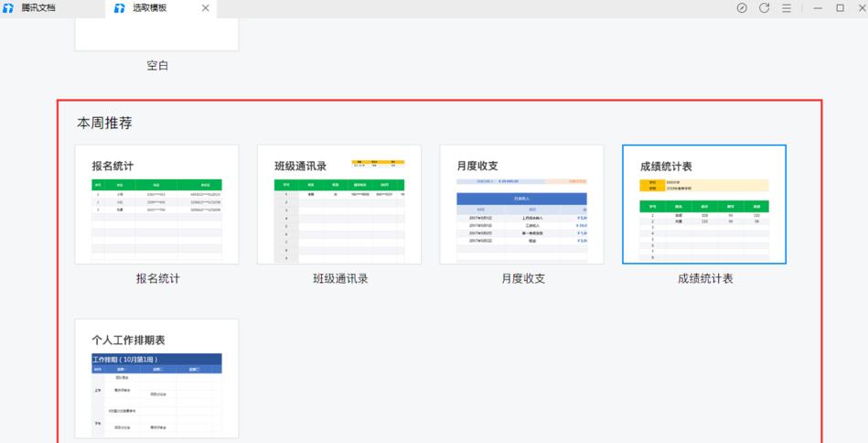Open the 报名统计 template thumbnail
The width and height of the screenshot is (868, 443).
coord(156,204)
